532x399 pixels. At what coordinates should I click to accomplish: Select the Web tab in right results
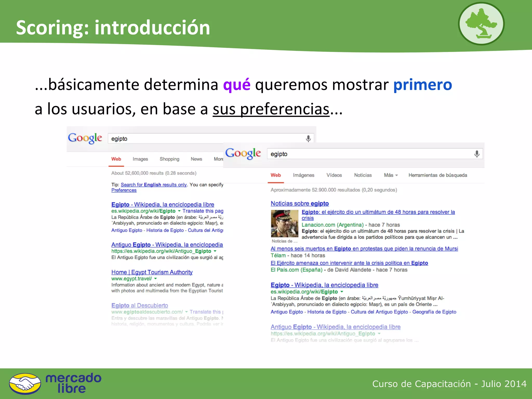tap(276, 175)
